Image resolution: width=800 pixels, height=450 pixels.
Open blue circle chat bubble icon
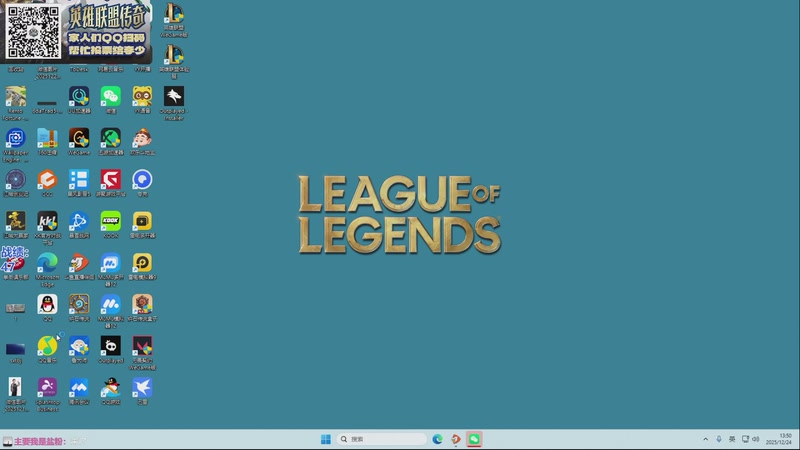click(x=142, y=180)
